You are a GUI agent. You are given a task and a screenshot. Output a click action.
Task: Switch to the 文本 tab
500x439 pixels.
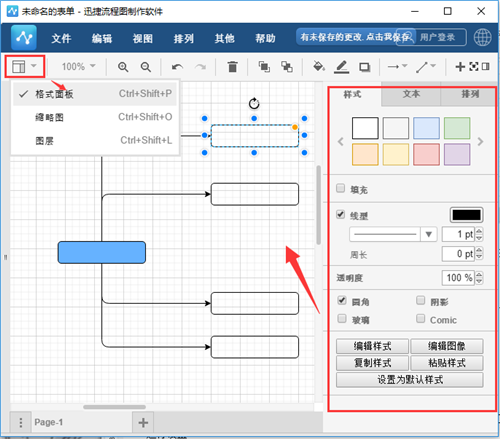411,94
